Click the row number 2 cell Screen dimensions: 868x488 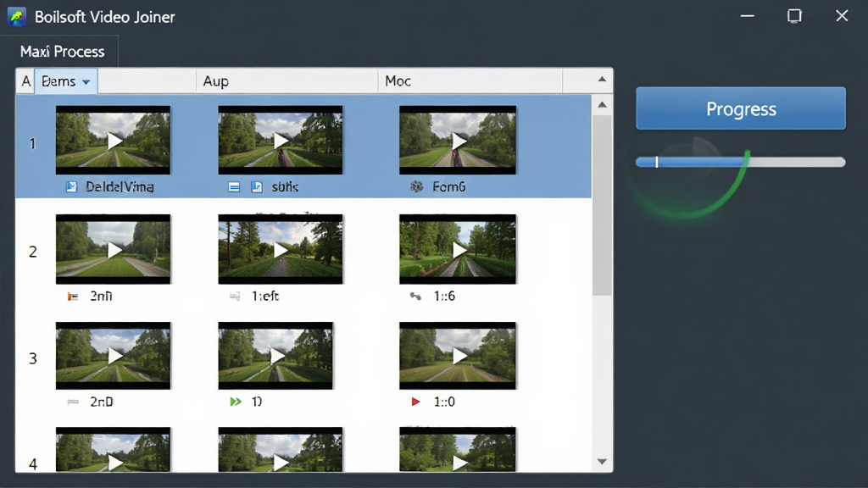pyautogui.click(x=33, y=252)
